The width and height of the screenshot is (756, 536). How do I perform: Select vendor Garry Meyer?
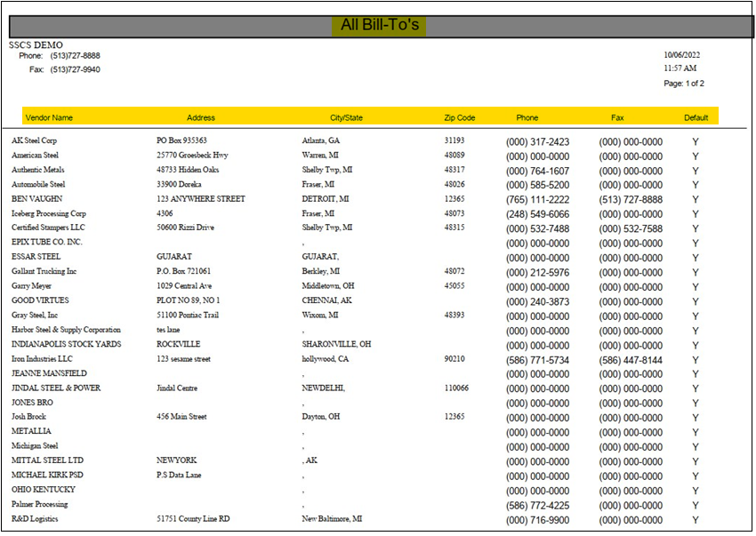31,286
